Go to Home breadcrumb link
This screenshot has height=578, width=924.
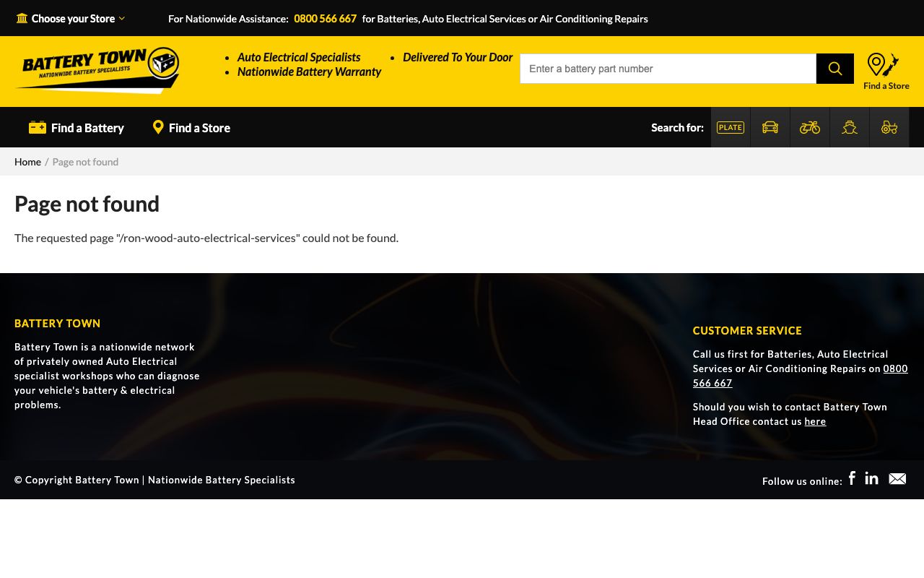click(27, 162)
